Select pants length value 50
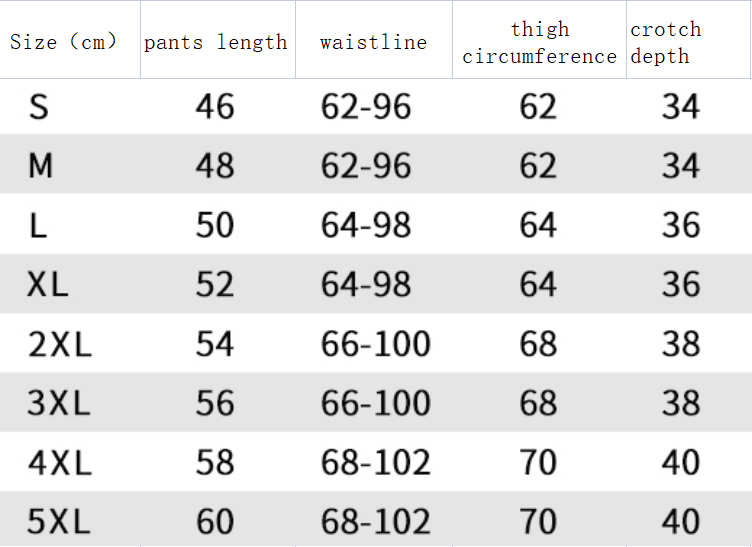This screenshot has height=547, width=752. pos(215,225)
